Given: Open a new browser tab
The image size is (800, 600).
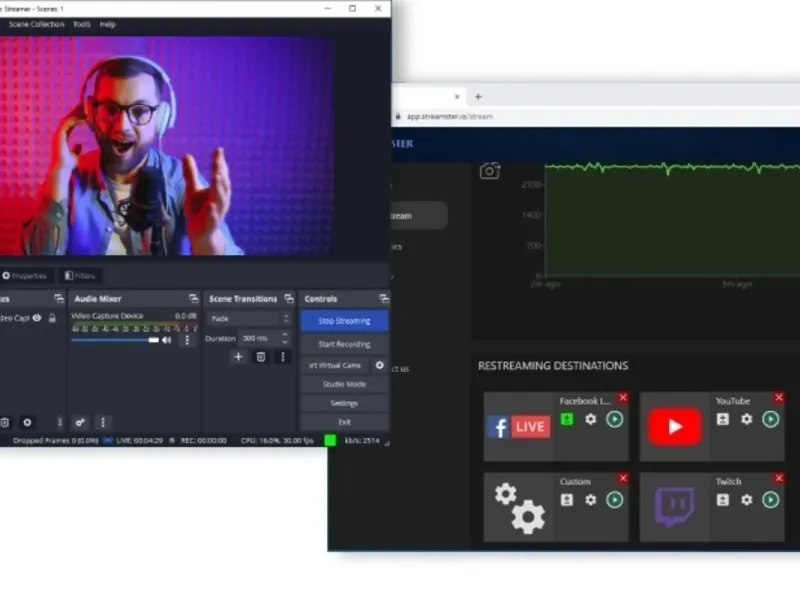Looking at the screenshot, I should click(x=478, y=96).
